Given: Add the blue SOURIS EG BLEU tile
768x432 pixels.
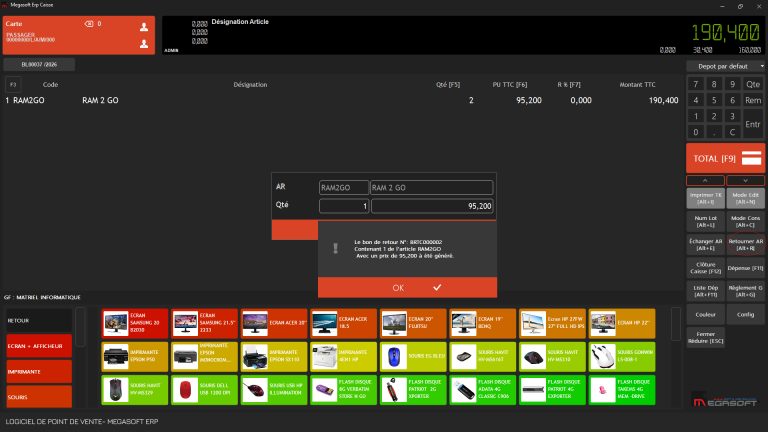Looking at the screenshot, I should click(x=413, y=357).
